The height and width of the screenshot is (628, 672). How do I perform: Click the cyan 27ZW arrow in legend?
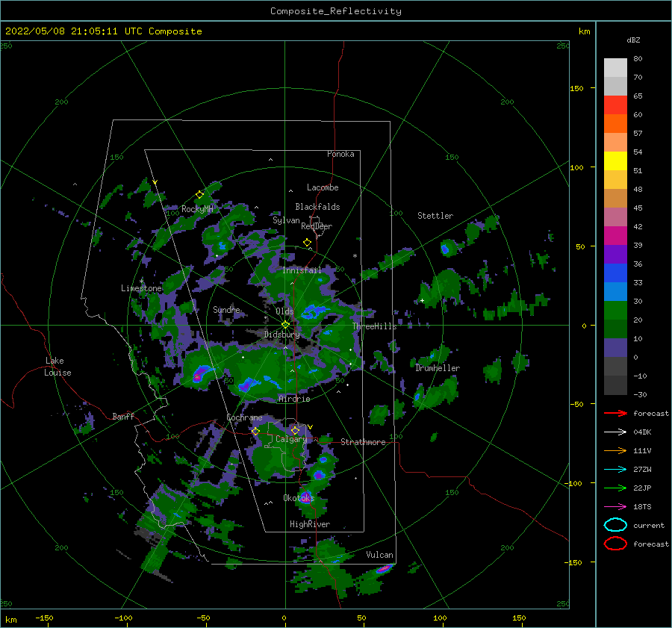click(615, 470)
